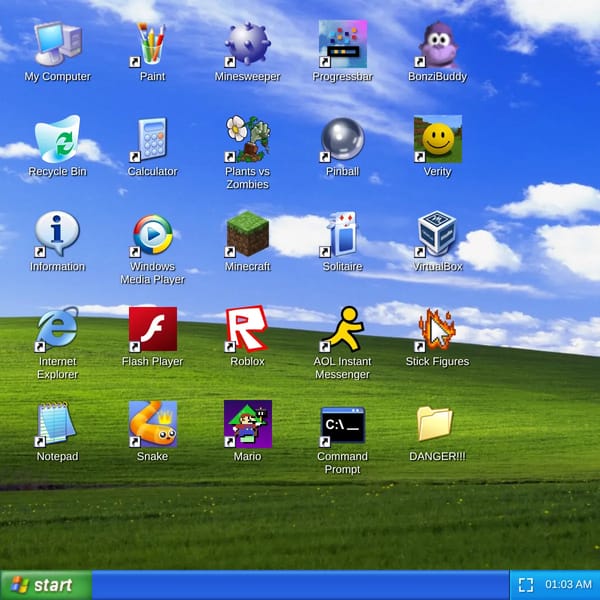Launch the Roblox icon
600x600 pixels.
248,329
